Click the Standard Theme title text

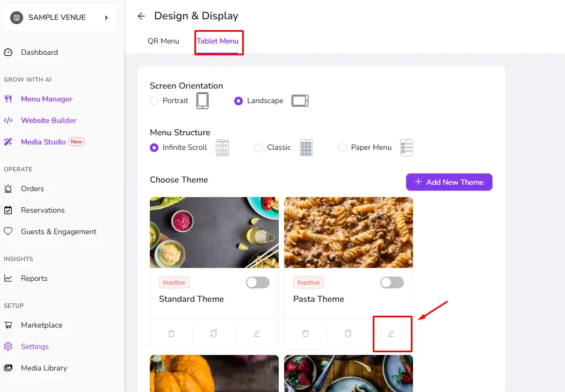pyautogui.click(x=191, y=299)
